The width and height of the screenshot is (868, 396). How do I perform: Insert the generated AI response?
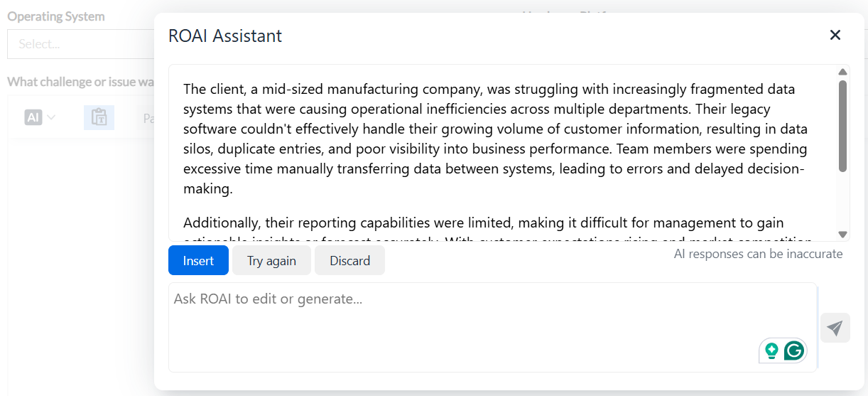tap(198, 260)
